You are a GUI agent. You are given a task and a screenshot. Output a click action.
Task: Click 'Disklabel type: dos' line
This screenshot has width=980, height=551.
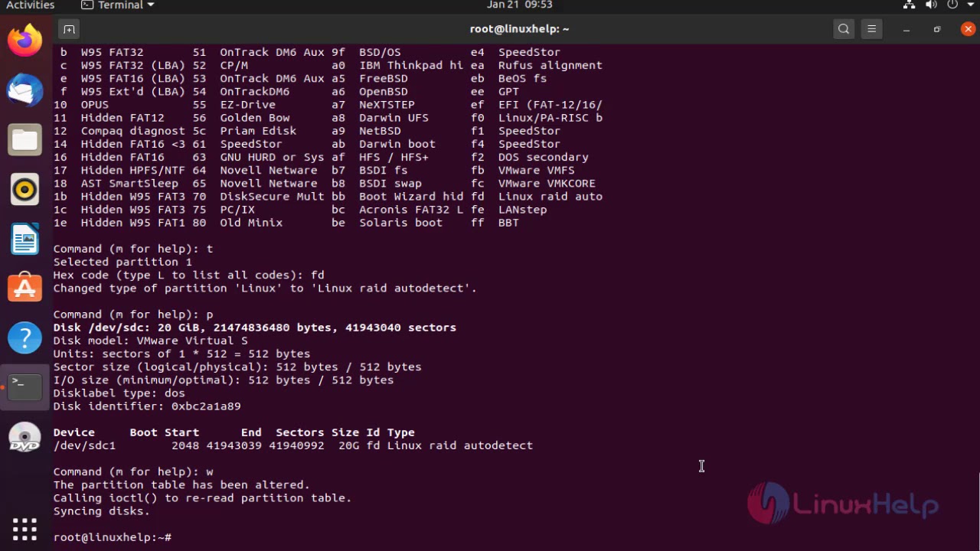click(119, 393)
